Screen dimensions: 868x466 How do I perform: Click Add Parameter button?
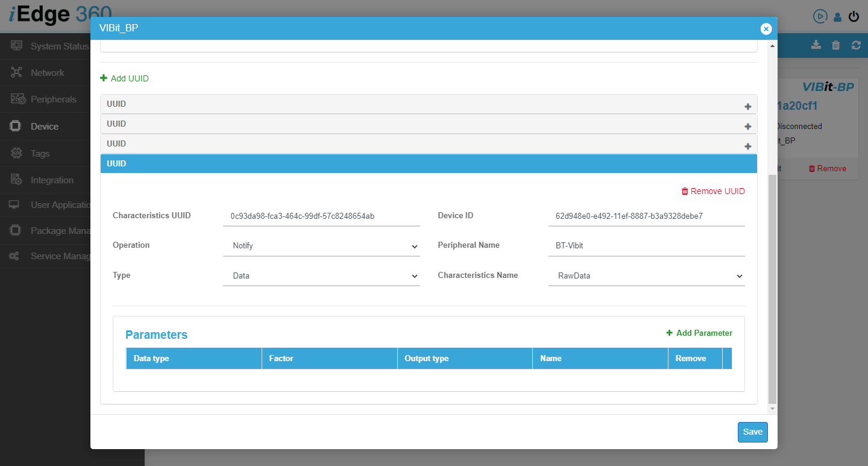click(699, 333)
